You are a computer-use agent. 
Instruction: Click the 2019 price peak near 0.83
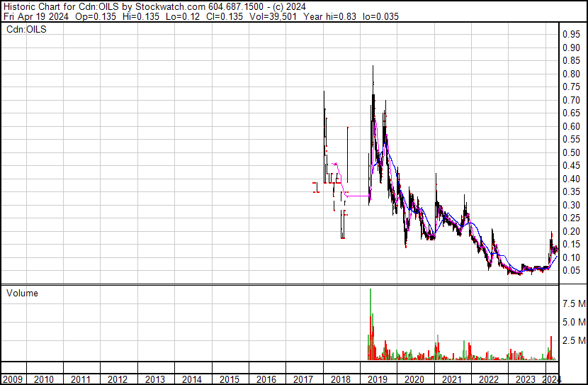click(373, 67)
